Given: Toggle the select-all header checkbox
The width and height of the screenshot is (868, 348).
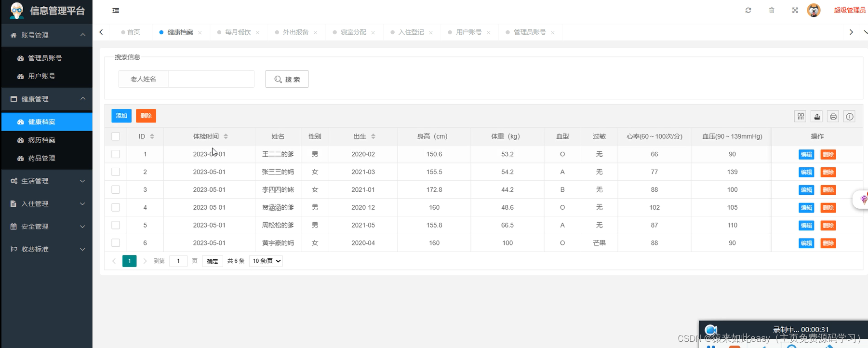Looking at the screenshot, I should click(x=116, y=136).
